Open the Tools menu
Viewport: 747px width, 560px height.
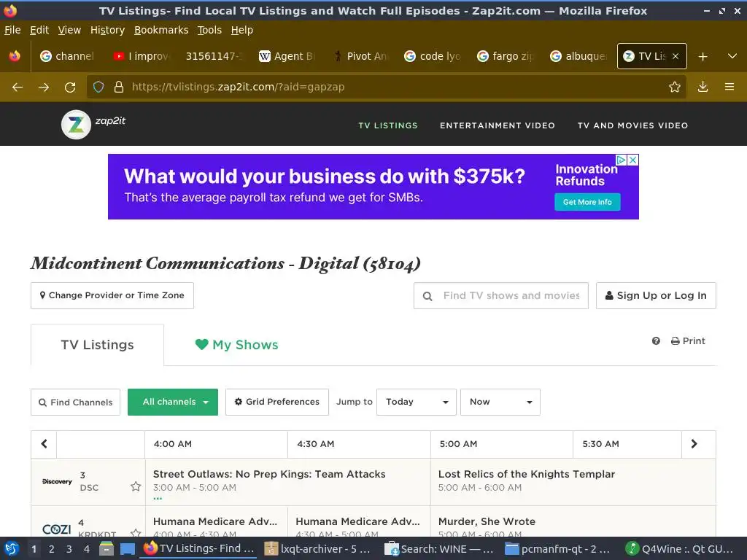tap(209, 30)
